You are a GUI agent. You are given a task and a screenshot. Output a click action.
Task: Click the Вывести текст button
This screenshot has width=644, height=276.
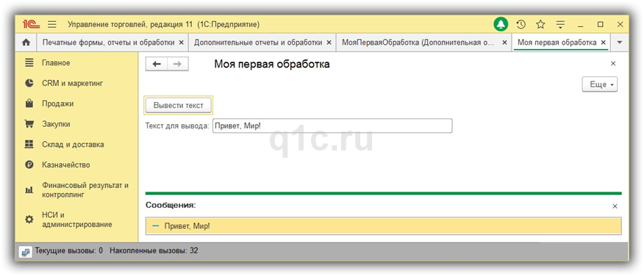click(x=179, y=106)
